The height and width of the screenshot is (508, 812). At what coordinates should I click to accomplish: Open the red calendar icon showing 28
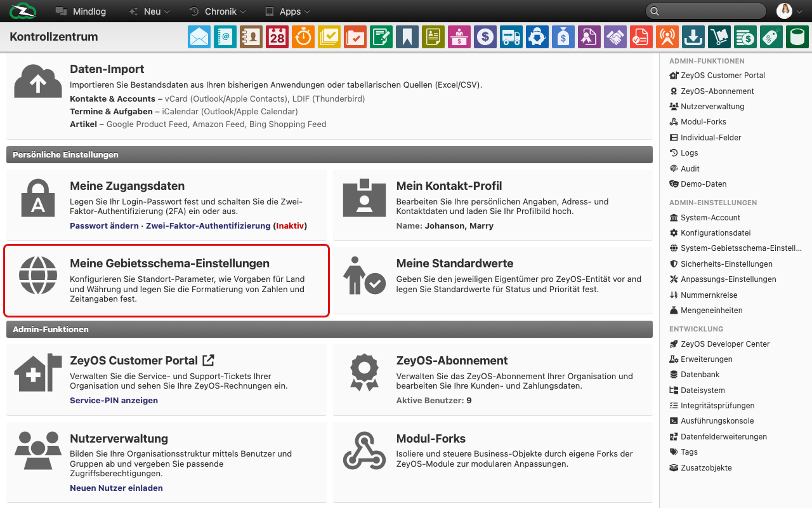(x=277, y=37)
